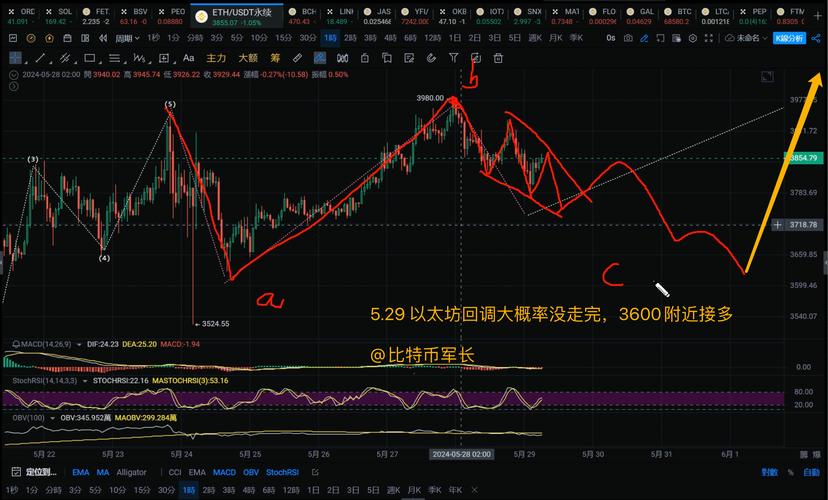Toggle the MA overlay indicator

(x=103, y=473)
